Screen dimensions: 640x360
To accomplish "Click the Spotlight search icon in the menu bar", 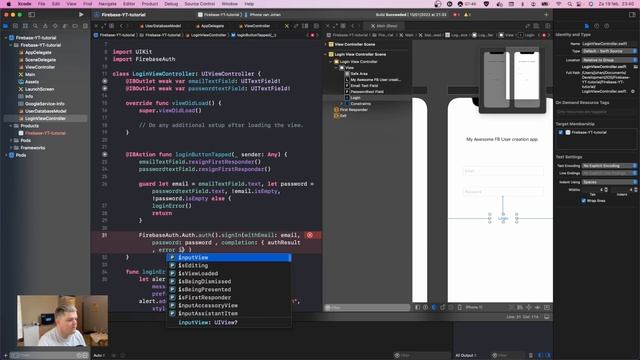I will coord(569,4).
